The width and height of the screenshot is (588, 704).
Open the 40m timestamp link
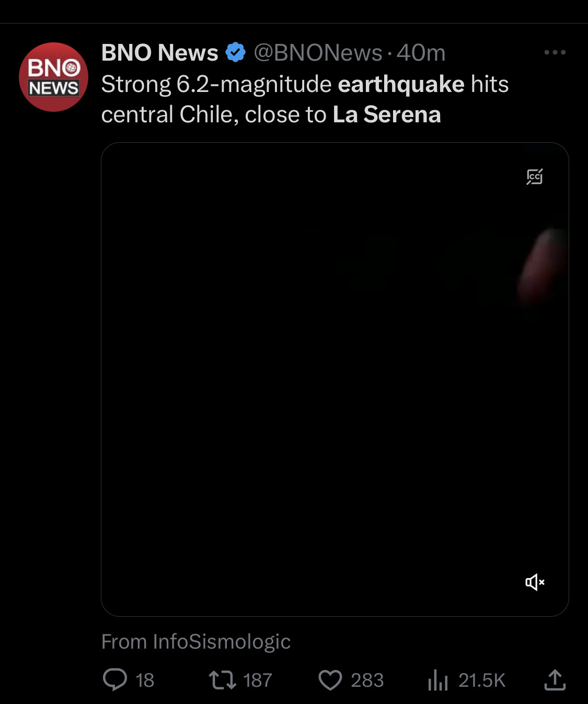[x=421, y=52]
